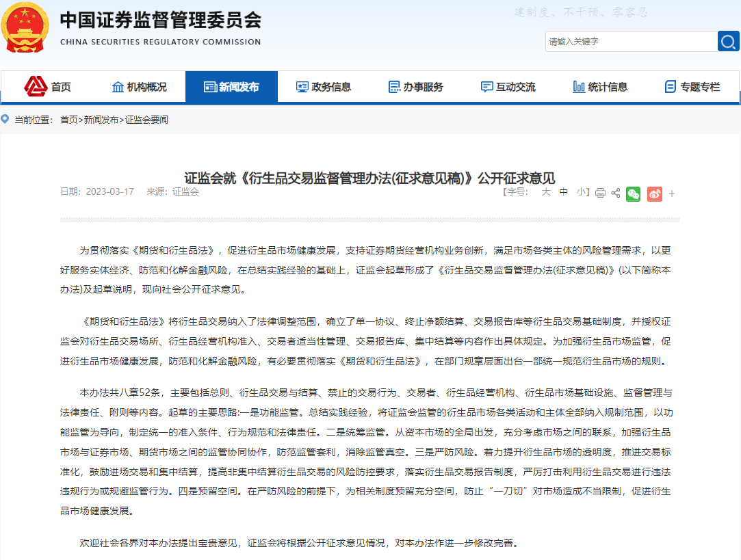Click the share icon next to print

click(x=616, y=194)
